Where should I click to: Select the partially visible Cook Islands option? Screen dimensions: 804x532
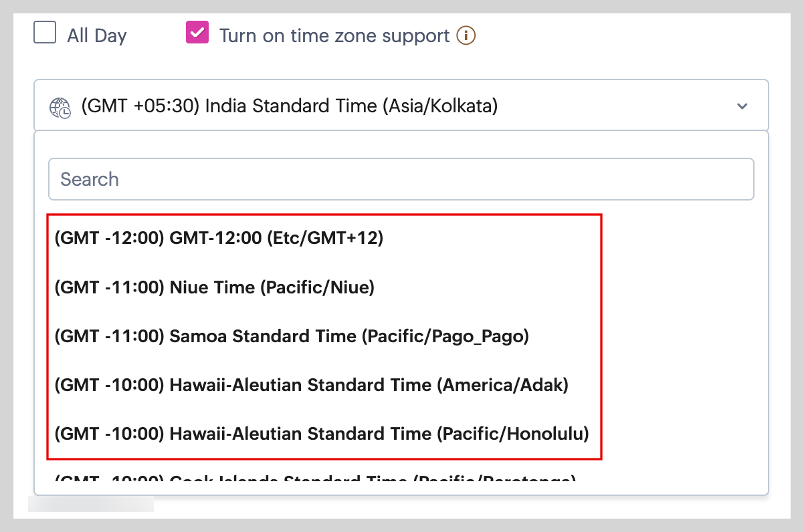pyautogui.click(x=314, y=479)
